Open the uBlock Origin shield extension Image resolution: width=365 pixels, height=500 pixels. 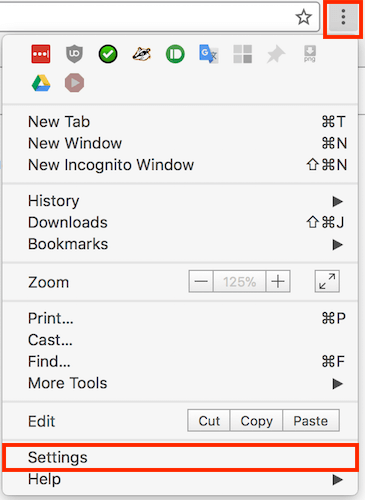(74, 54)
